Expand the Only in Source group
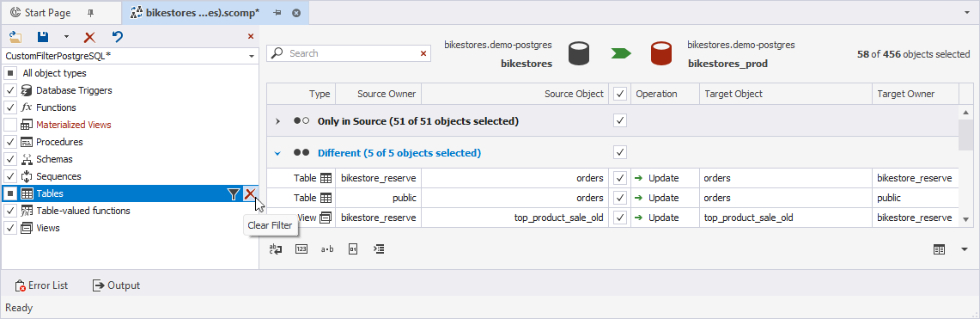 tap(277, 121)
